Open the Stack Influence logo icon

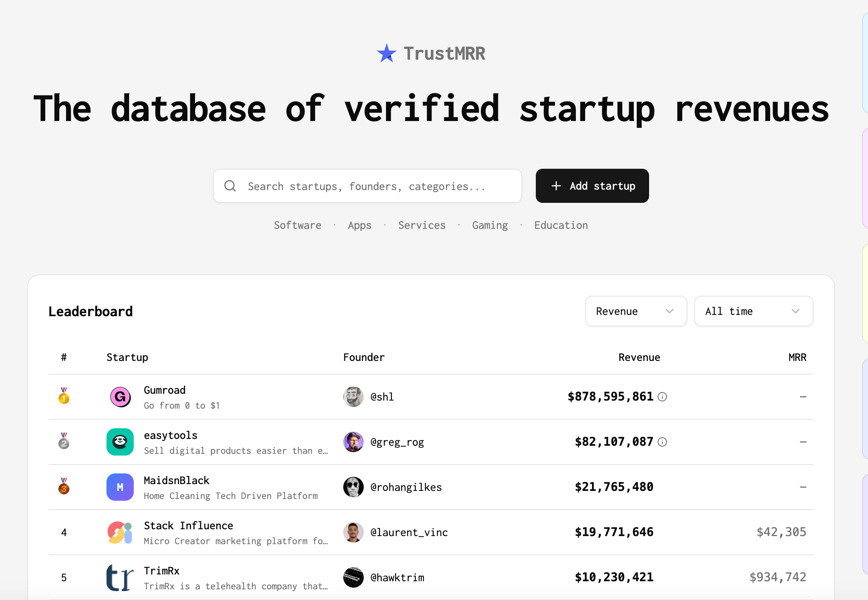pos(120,532)
